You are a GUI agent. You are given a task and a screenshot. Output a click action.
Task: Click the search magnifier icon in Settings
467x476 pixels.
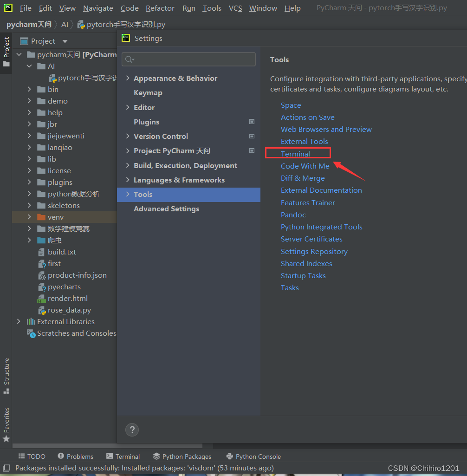click(130, 59)
